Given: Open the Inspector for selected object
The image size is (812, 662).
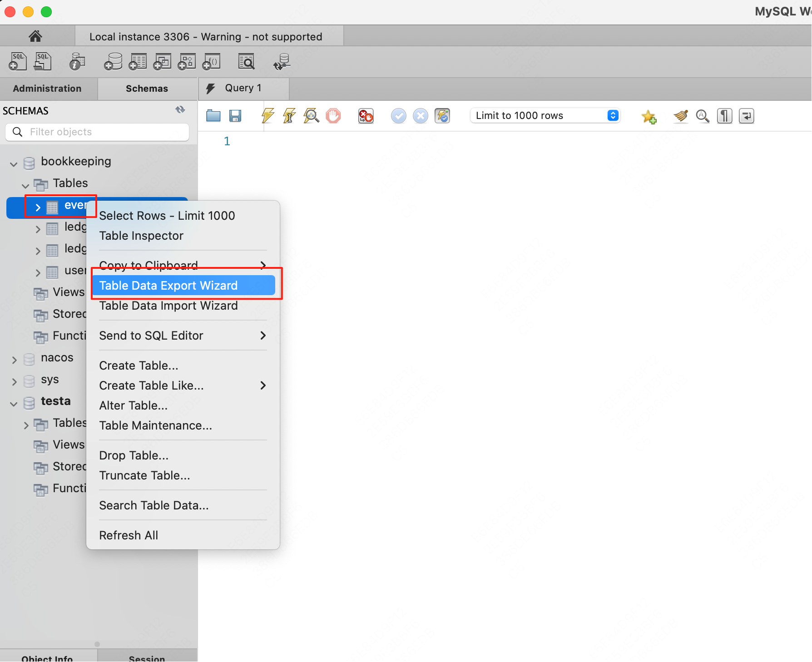Looking at the screenshot, I should [76, 61].
